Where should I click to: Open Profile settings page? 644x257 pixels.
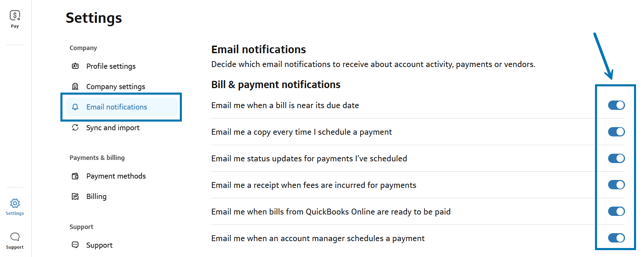click(111, 66)
